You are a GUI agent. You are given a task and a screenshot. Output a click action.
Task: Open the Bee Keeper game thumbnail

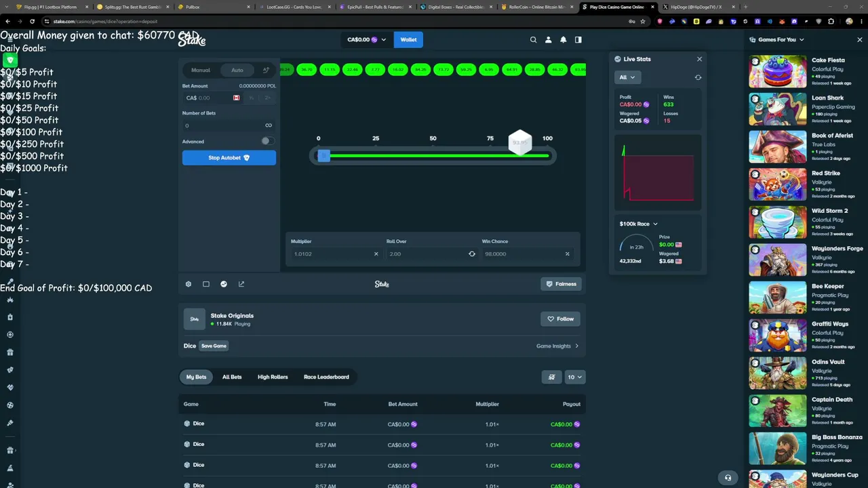pyautogui.click(x=777, y=297)
